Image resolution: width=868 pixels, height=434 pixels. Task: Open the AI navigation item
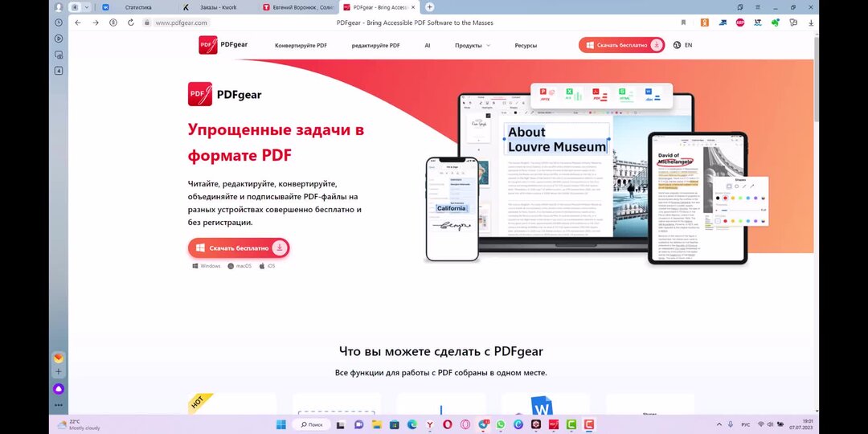[x=428, y=45]
